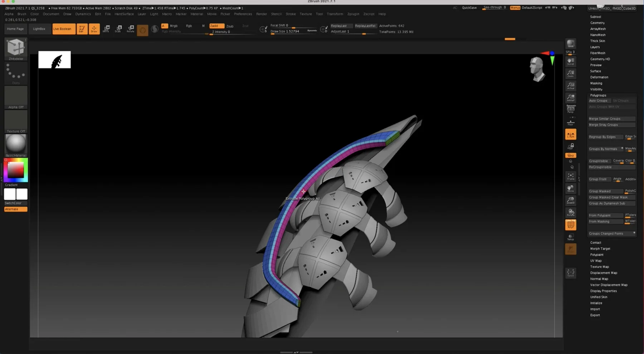The height and width of the screenshot is (354, 644).
Task: Toggle the XYZ rotation mode
Action: (571, 155)
